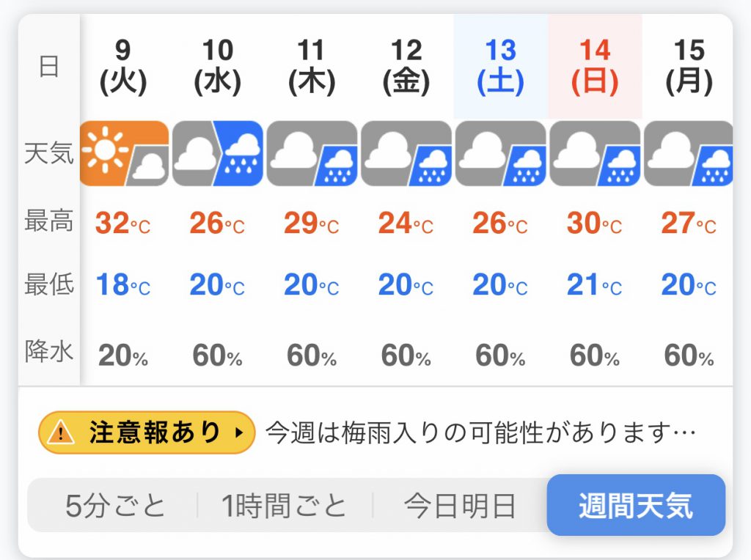Expand the arrow on the 注意報あり badge

[x=238, y=433]
